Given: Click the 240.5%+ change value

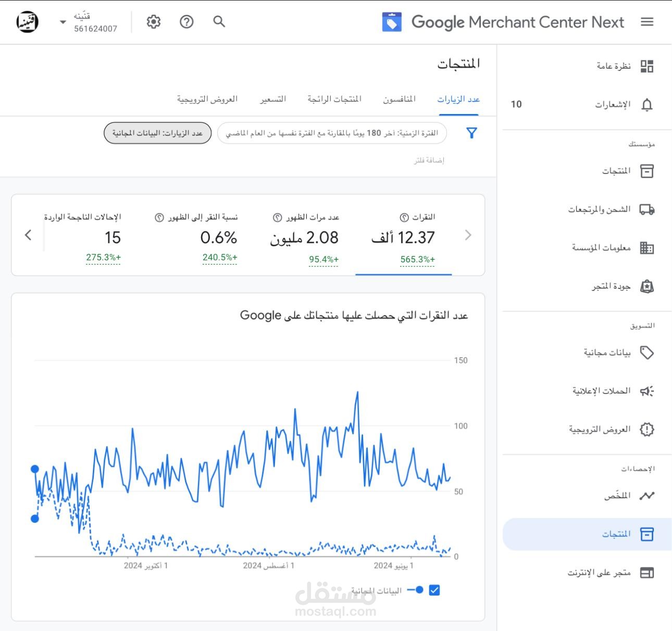Looking at the screenshot, I should (x=220, y=257).
